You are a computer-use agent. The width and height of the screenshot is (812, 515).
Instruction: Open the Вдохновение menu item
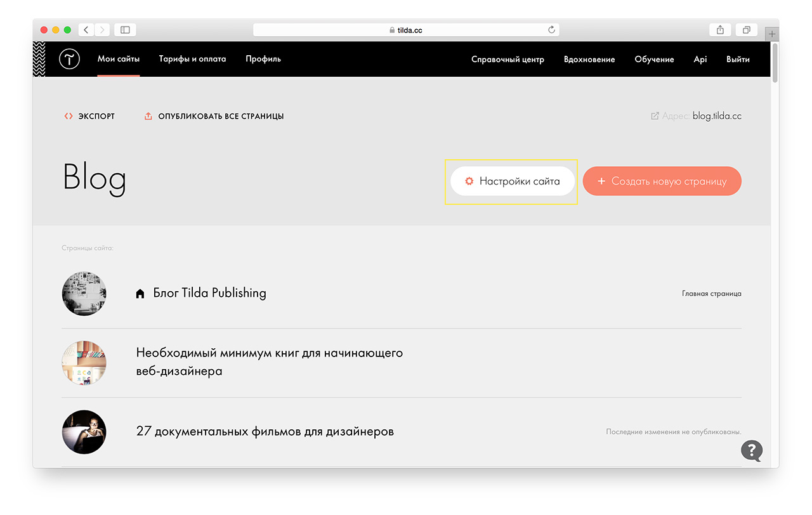589,60
